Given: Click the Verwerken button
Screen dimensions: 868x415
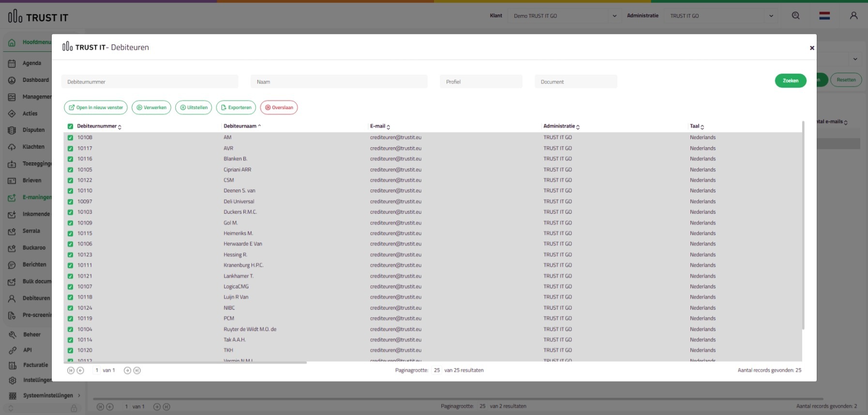Looking at the screenshot, I should pyautogui.click(x=151, y=108).
